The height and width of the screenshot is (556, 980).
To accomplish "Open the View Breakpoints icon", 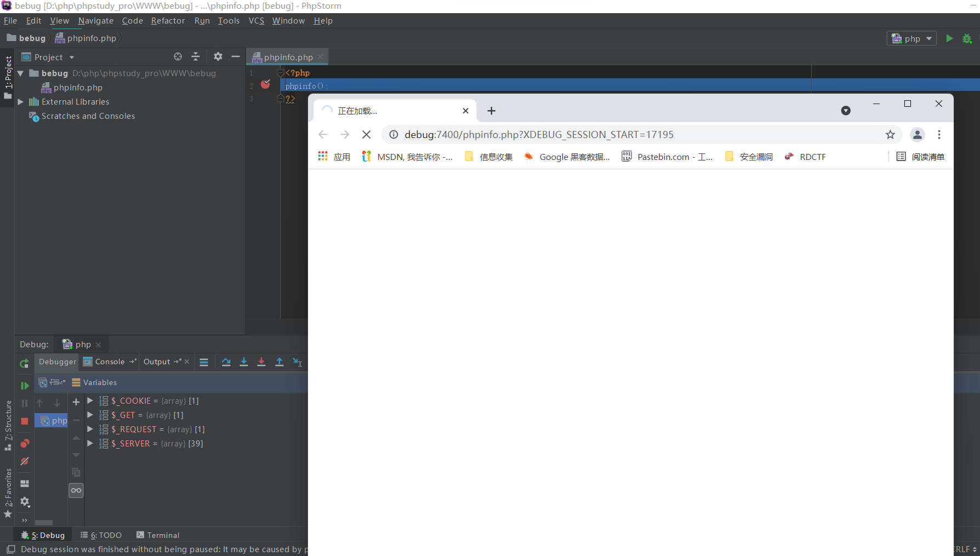I will coord(25,443).
